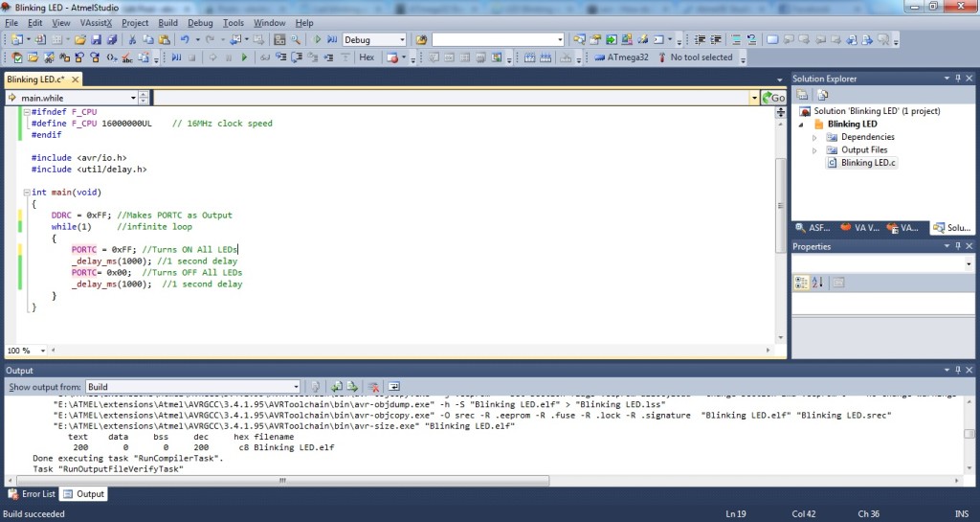Click the Open File folder icon

(x=81, y=40)
